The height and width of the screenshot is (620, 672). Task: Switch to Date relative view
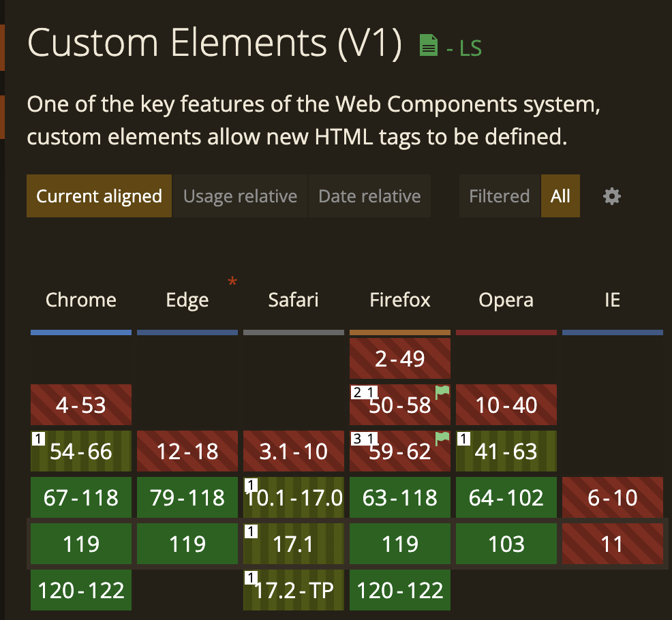[x=369, y=196]
